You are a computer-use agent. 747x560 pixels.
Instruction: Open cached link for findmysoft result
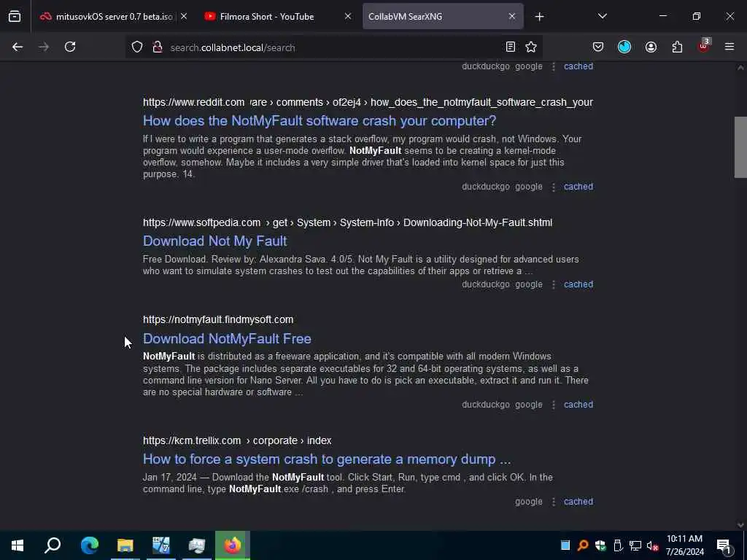pyautogui.click(x=578, y=404)
